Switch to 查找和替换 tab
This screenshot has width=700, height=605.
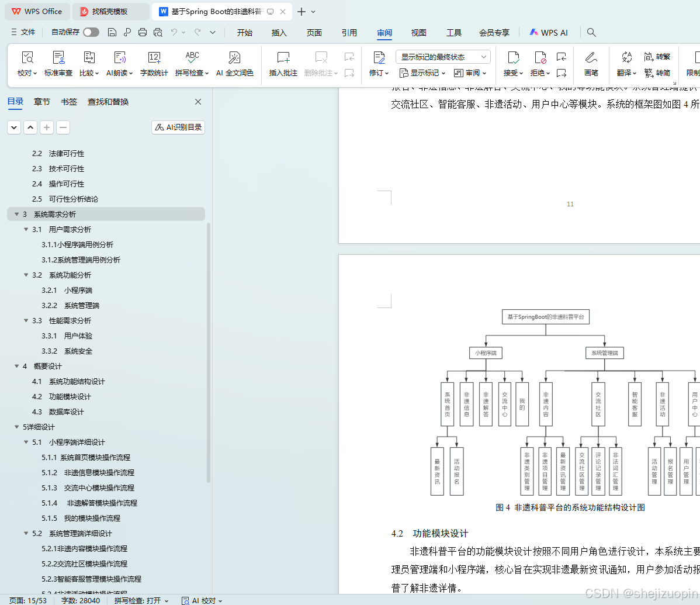click(x=108, y=102)
